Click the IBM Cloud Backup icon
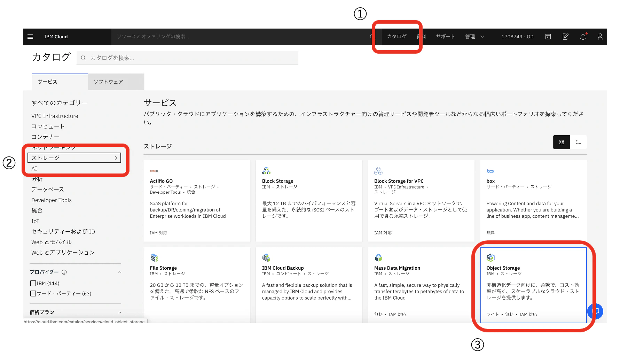This screenshot has width=644, height=363. [266, 258]
